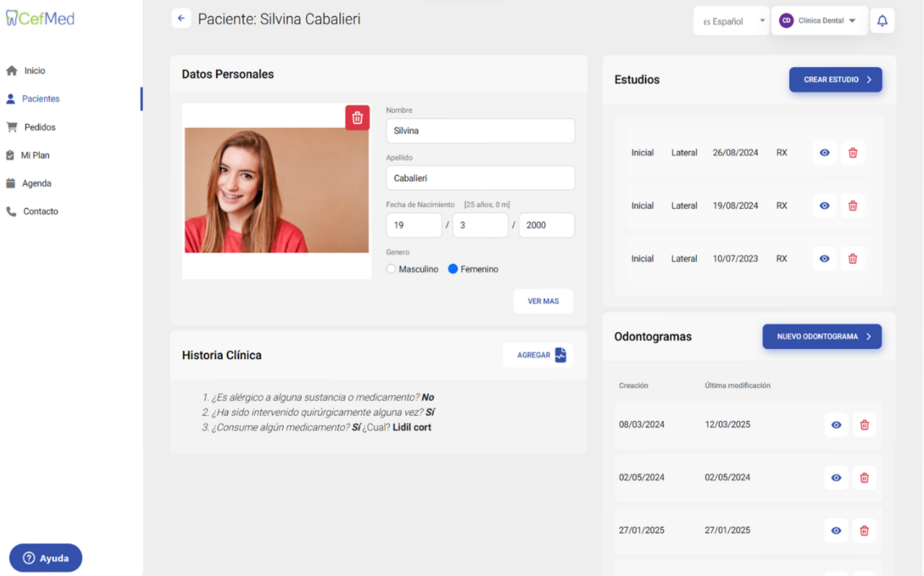Open Contacto section
The image size is (924, 576).
click(x=40, y=211)
